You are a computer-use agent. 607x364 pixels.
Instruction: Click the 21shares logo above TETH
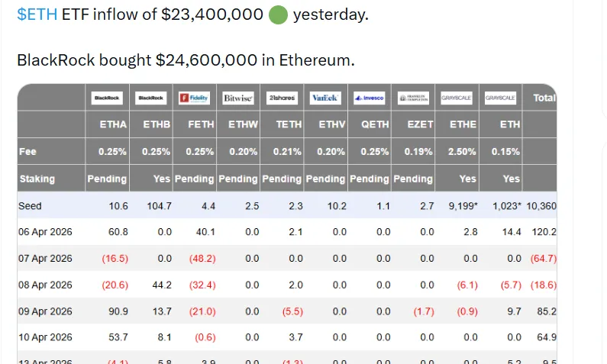(281, 98)
